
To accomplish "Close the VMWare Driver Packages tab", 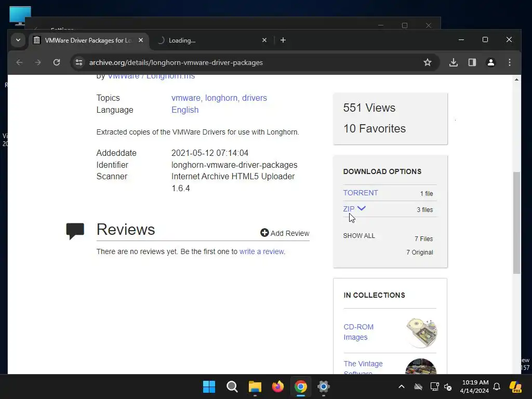I will tap(141, 40).
